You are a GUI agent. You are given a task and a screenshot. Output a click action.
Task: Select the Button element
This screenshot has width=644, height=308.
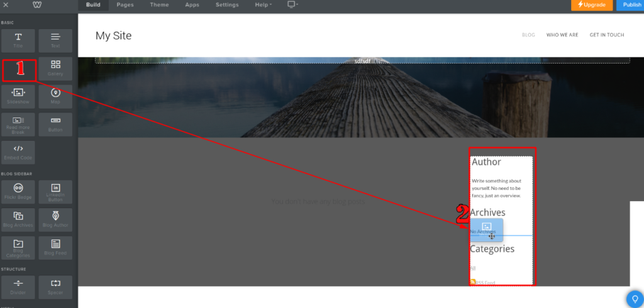point(55,124)
